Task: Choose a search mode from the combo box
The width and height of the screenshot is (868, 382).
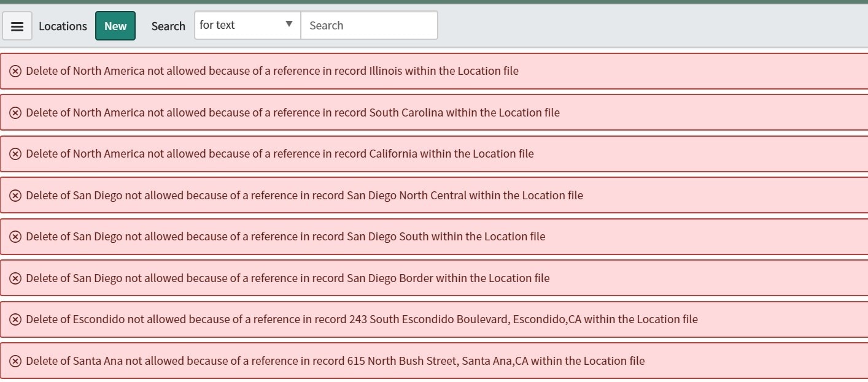Action: [246, 25]
